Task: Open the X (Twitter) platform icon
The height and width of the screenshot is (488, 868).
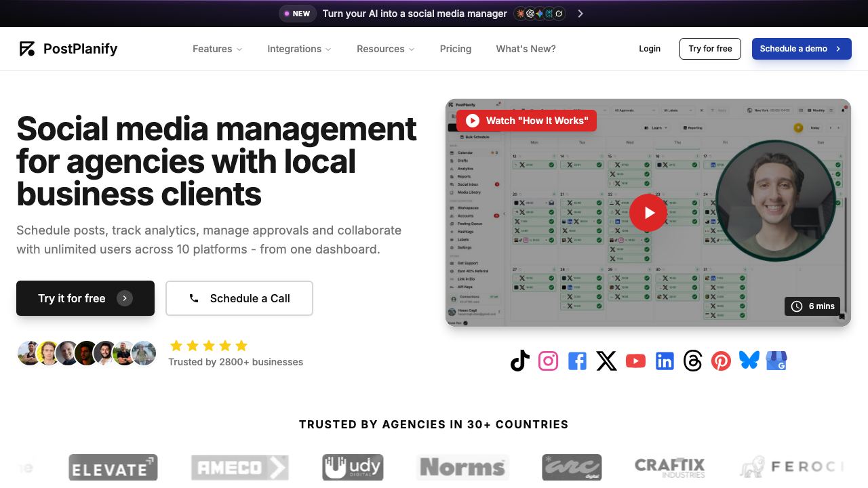Action: coord(606,361)
